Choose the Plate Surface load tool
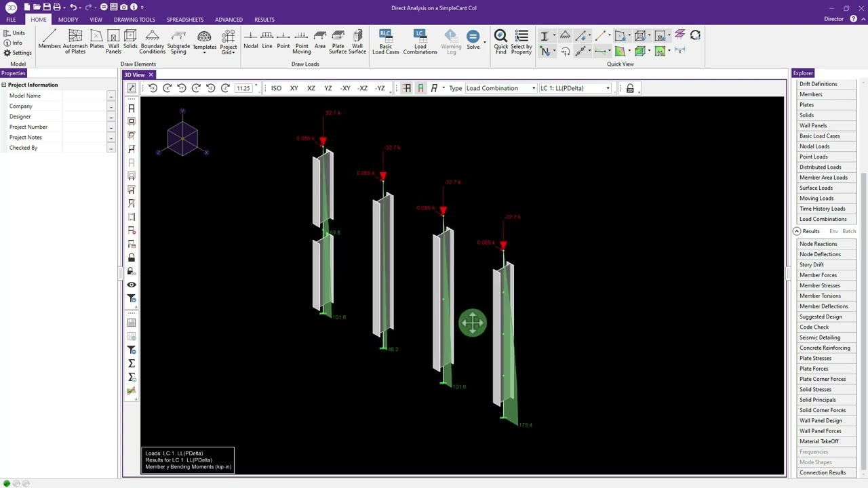This screenshot has height=488, width=868. tap(338, 41)
